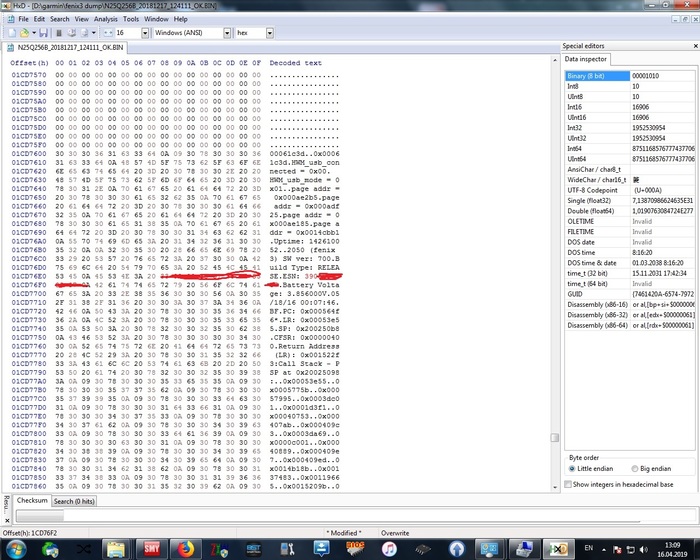Viewport: 700px width, 560px height.
Task: Click the Open file toolbar icon
Action: 24,33
